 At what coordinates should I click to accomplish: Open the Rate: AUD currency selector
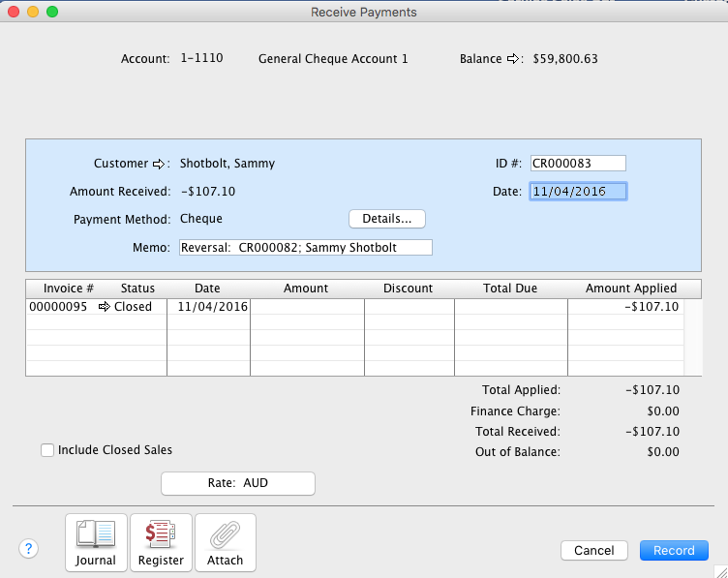click(237, 483)
